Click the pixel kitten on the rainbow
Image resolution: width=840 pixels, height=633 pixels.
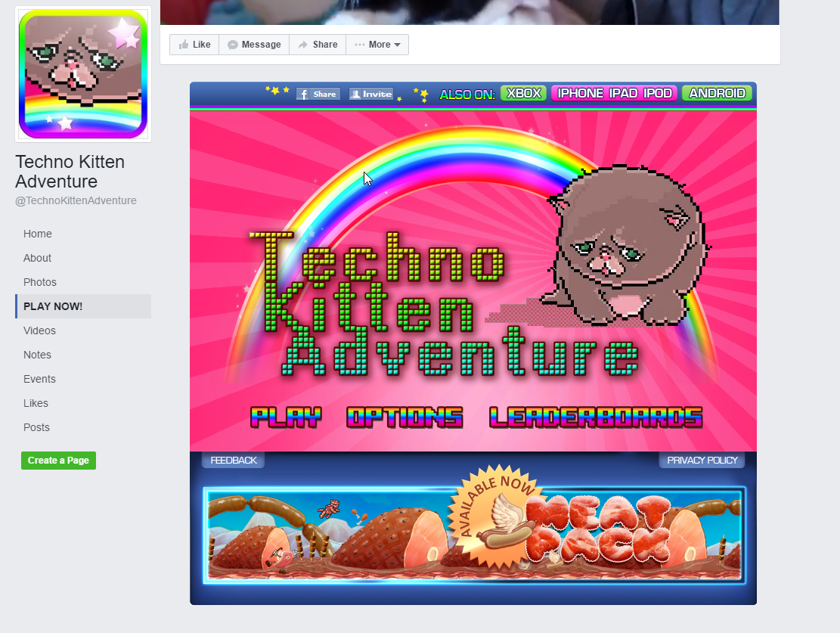pyautogui.click(x=626, y=245)
